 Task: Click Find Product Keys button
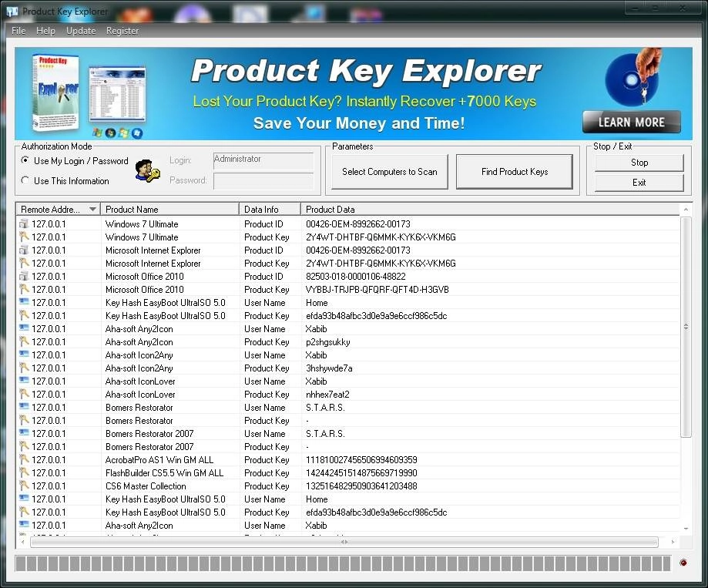pyautogui.click(x=515, y=172)
